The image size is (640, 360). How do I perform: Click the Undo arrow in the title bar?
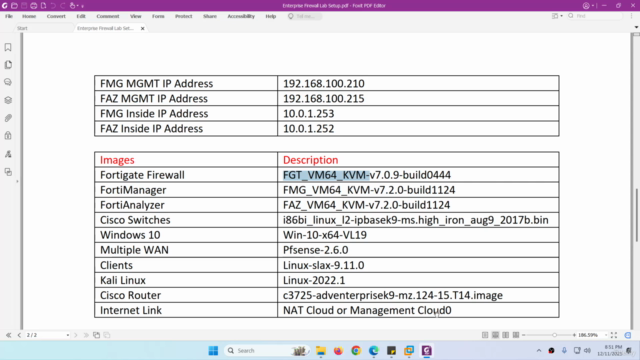(53, 6)
